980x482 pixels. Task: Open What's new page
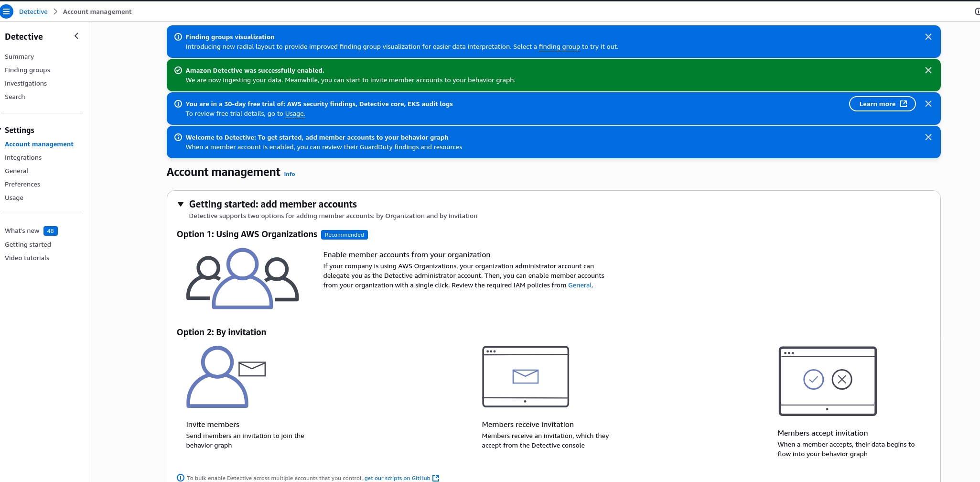[22, 230]
